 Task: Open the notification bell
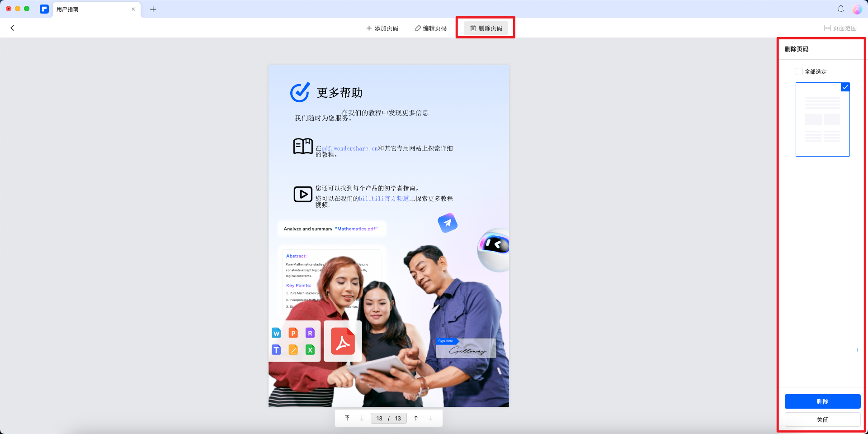click(840, 9)
